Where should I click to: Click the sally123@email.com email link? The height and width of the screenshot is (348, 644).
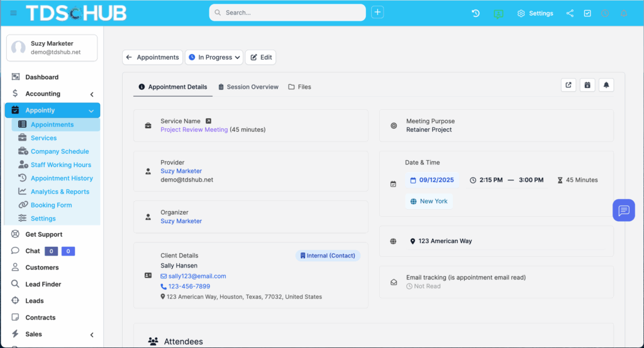coord(196,276)
